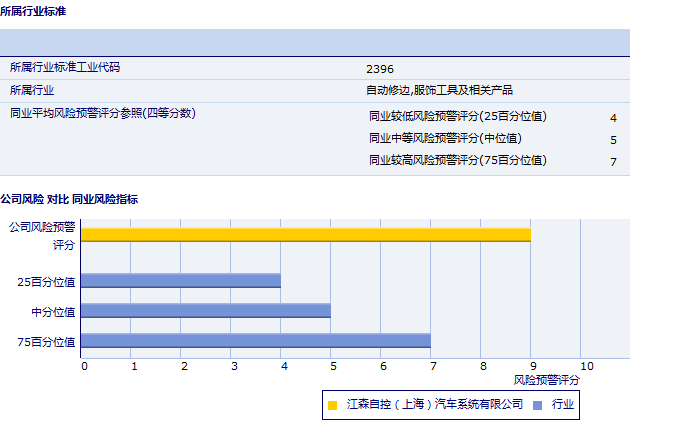Click the 风险预警评分 x-axis title
Screen dimensions: 698x426
pyautogui.click(x=547, y=380)
